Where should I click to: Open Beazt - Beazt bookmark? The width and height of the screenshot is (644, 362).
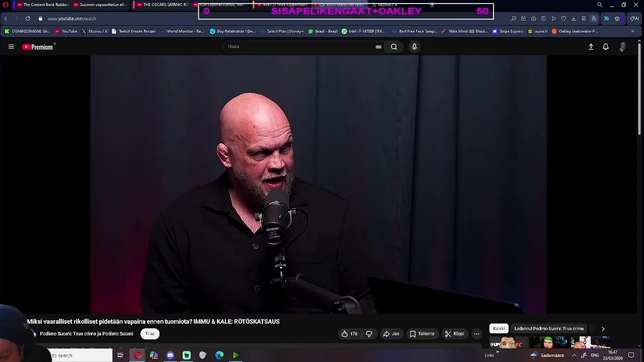point(323,31)
